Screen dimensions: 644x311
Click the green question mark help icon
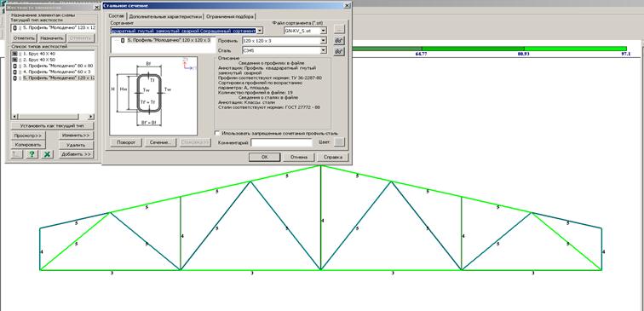coord(32,154)
